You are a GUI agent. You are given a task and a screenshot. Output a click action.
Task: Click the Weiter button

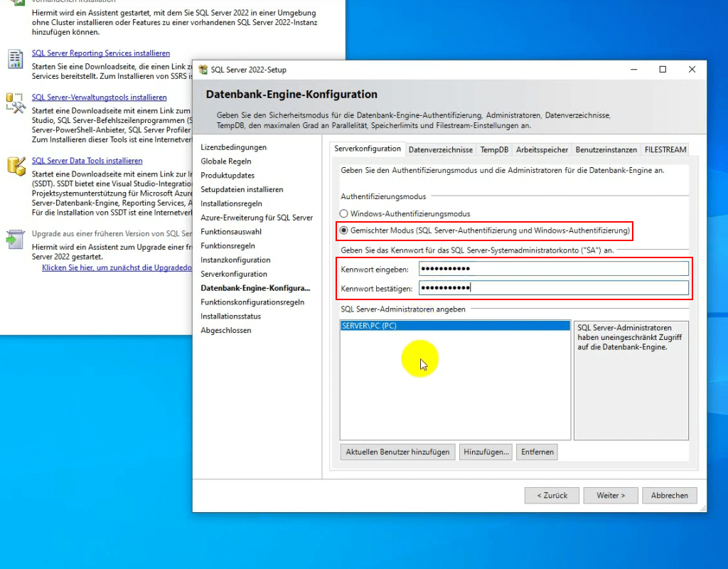(x=611, y=495)
